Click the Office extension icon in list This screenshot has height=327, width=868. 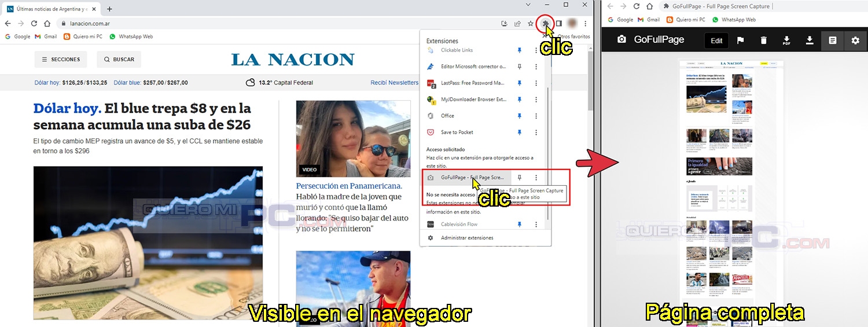point(431,116)
